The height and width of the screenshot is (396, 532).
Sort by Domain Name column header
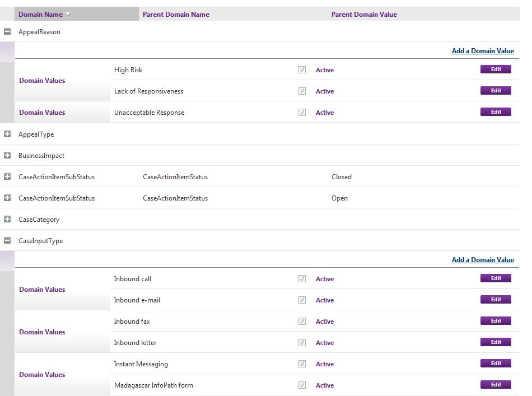coord(40,15)
